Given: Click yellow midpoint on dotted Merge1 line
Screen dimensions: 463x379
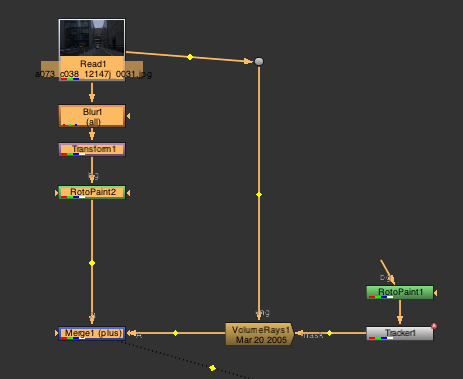Looking at the screenshot, I should coord(212,368).
